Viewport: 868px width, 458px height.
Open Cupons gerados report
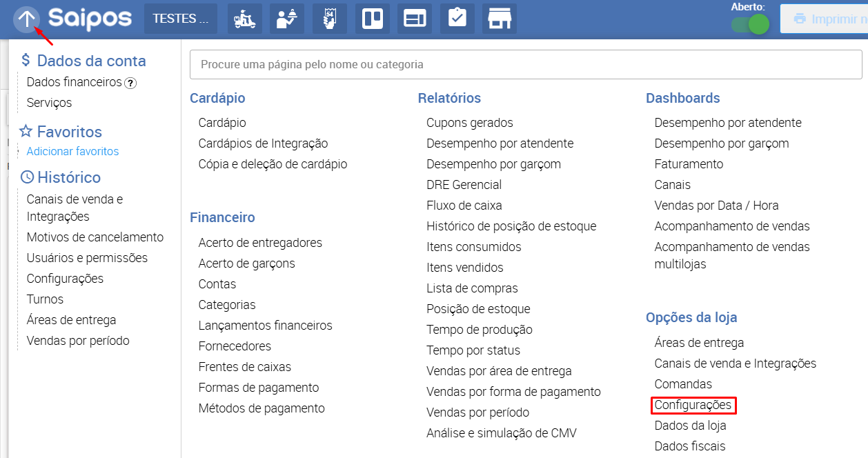pos(470,123)
